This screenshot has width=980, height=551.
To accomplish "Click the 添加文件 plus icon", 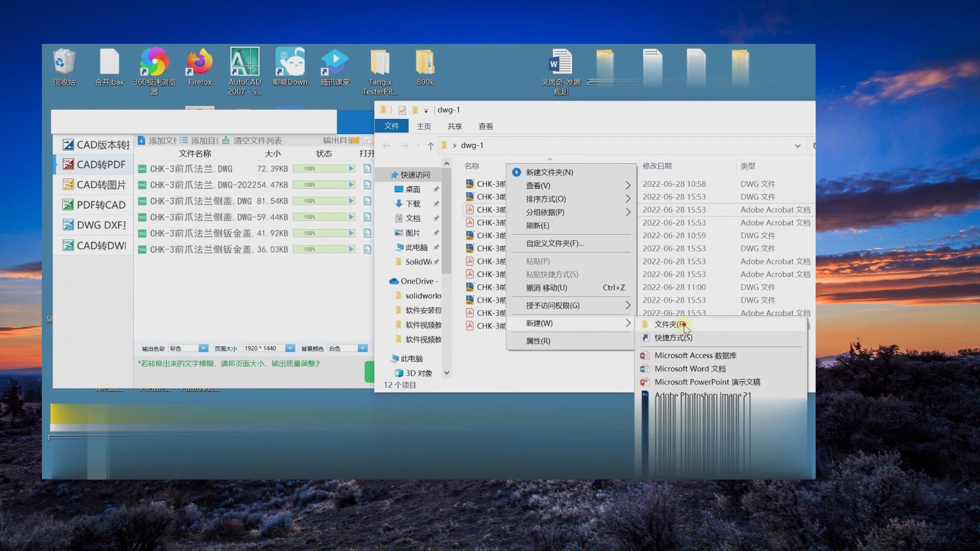I will tap(142, 140).
